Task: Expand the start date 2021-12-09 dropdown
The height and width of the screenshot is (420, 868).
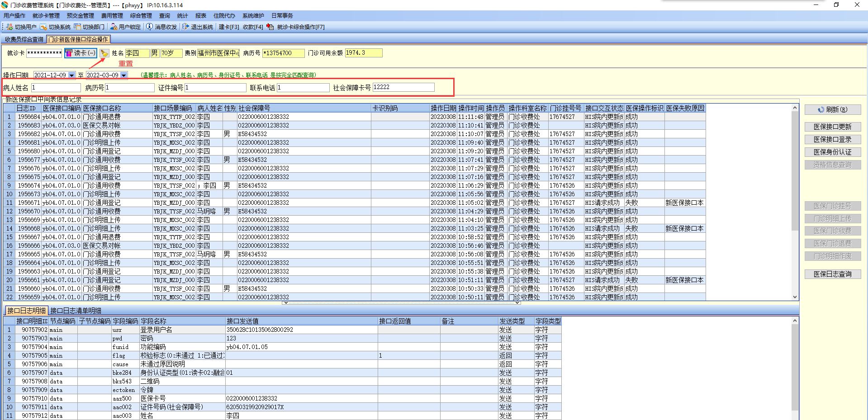Action: [x=71, y=76]
